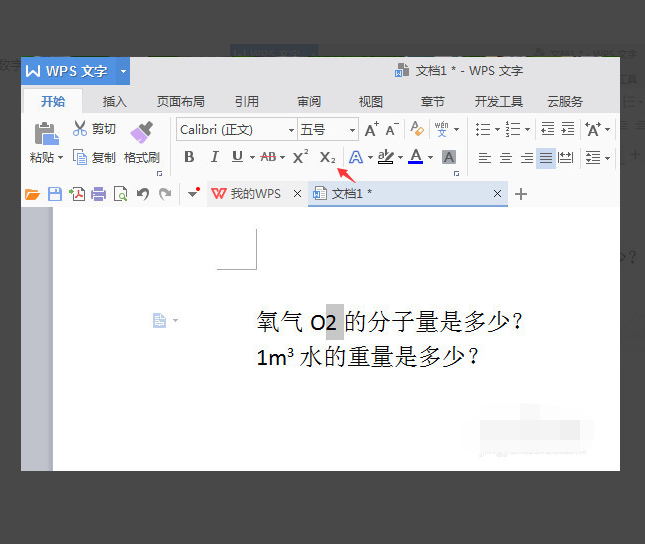The width and height of the screenshot is (645, 544).
Task: Switch to the 开始 ribbon tab
Action: [53, 101]
